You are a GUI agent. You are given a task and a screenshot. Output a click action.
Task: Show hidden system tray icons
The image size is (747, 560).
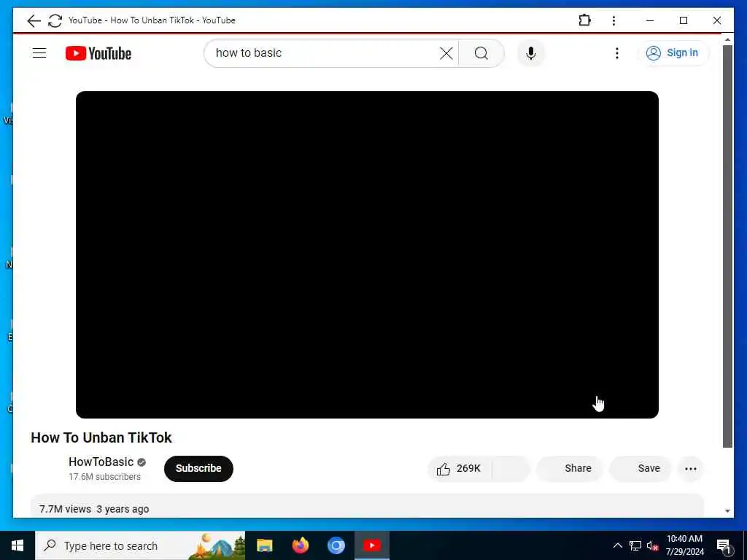tap(617, 545)
